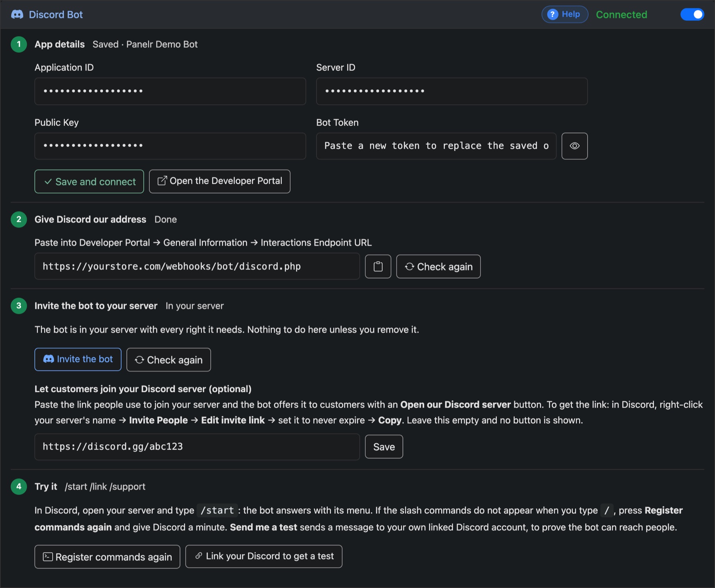Screen dimensions: 715x588
Task: Click Link your Discord to get a test
Action: 264,556
